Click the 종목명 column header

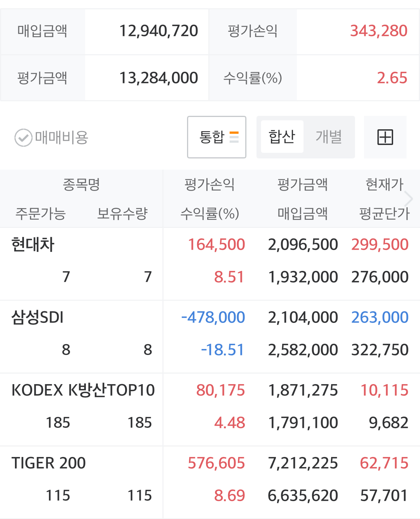pyautogui.click(x=81, y=184)
